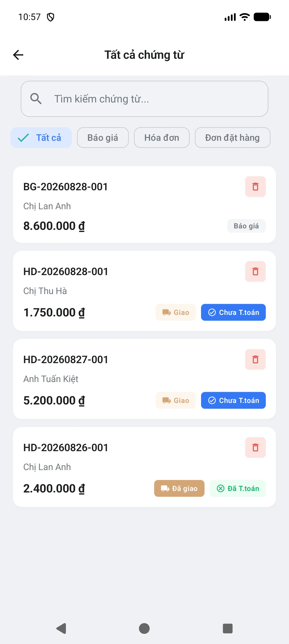Tap Android home circle button
Screen dimensions: 289x644
point(144,628)
